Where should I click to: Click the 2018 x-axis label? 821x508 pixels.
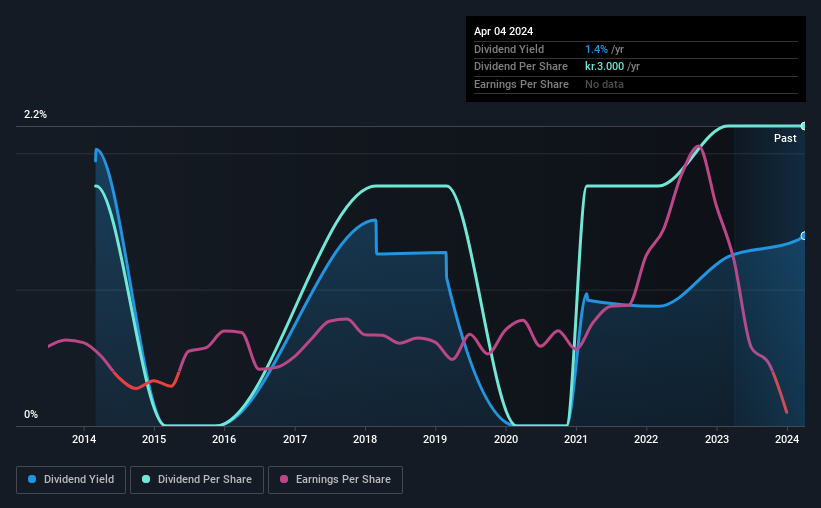pos(365,439)
